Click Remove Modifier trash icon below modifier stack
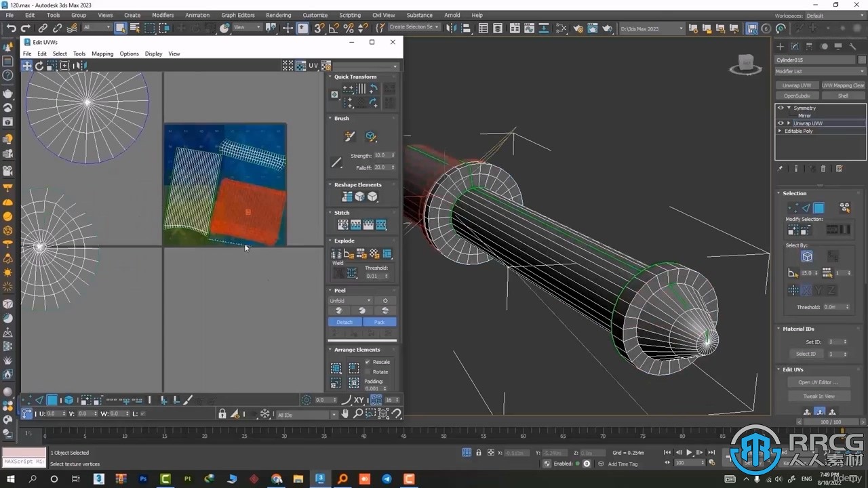 pyautogui.click(x=824, y=169)
